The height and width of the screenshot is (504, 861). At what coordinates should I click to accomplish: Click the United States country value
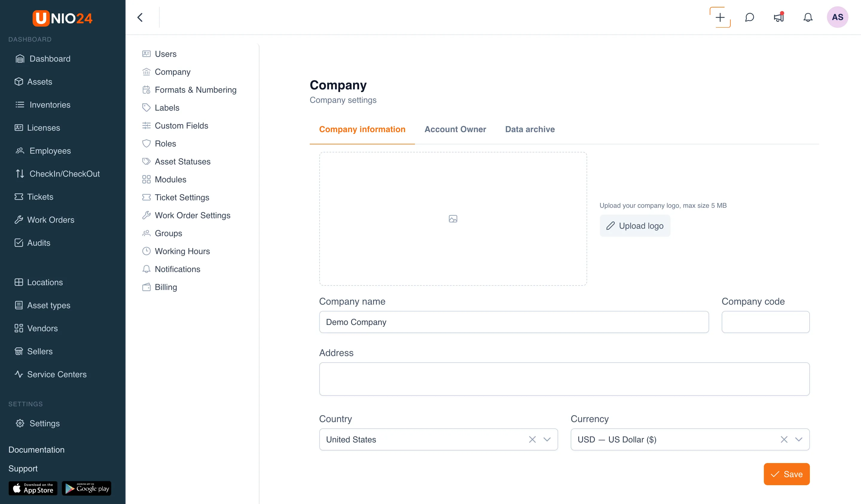[351, 440]
